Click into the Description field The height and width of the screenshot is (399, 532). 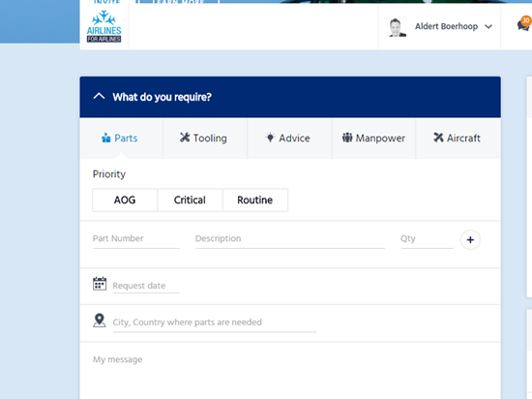tap(290, 239)
